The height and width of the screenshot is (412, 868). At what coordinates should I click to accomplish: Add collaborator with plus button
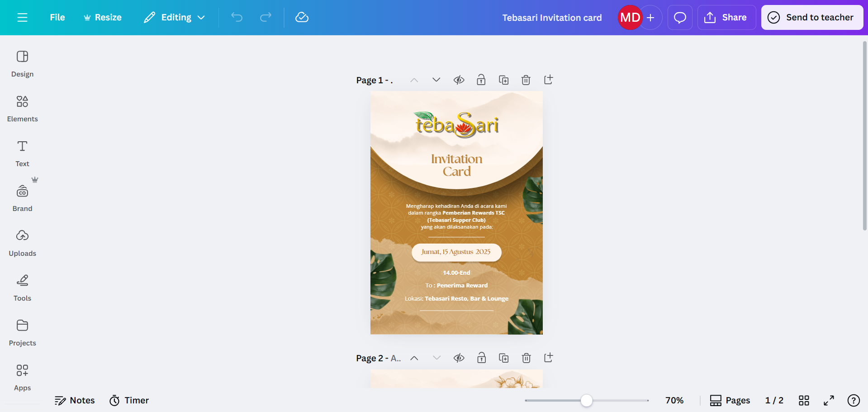651,18
